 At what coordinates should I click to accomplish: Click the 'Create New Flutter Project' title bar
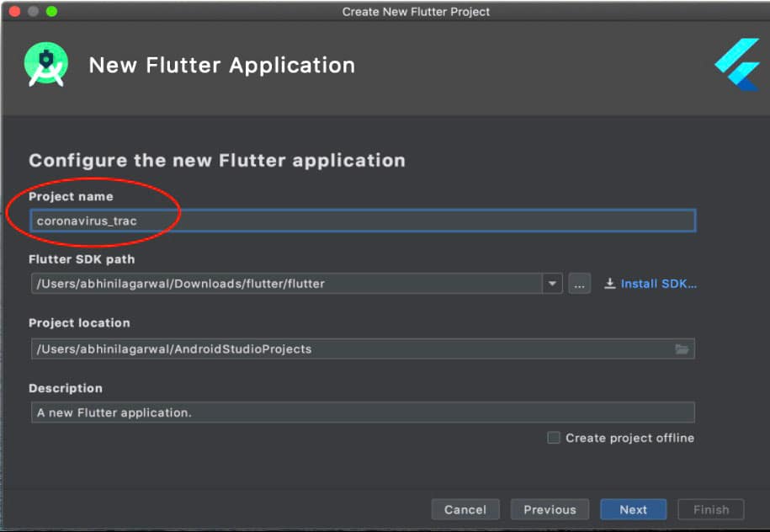tap(416, 12)
